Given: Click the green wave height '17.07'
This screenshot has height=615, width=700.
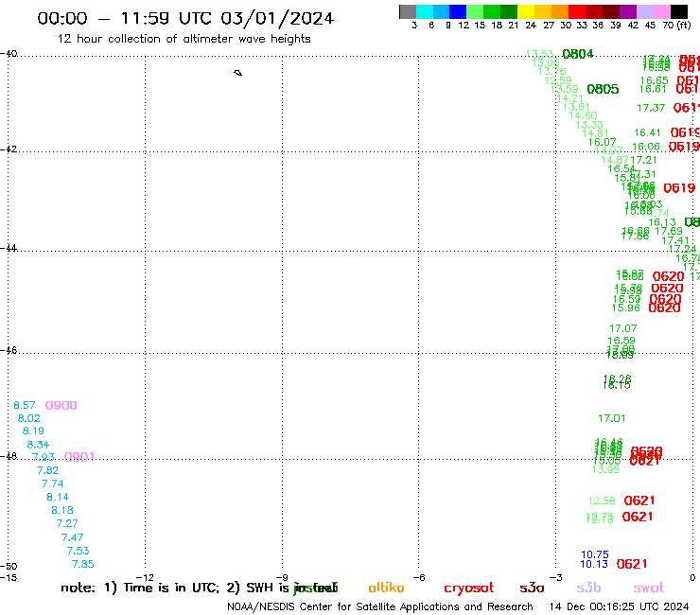Looking at the screenshot, I should click(x=623, y=328).
